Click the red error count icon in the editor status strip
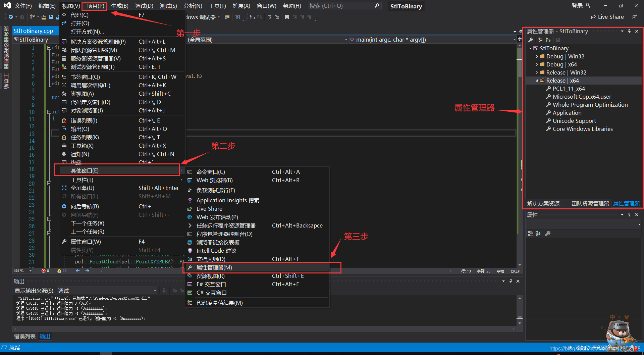Viewport: 644px width, 355px height. 43,271
